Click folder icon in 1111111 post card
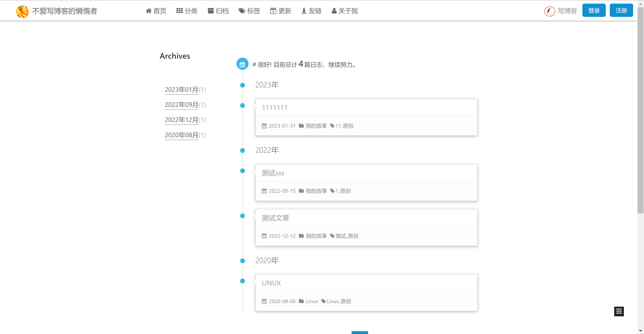Screen dimensions: 644x334 (301, 126)
